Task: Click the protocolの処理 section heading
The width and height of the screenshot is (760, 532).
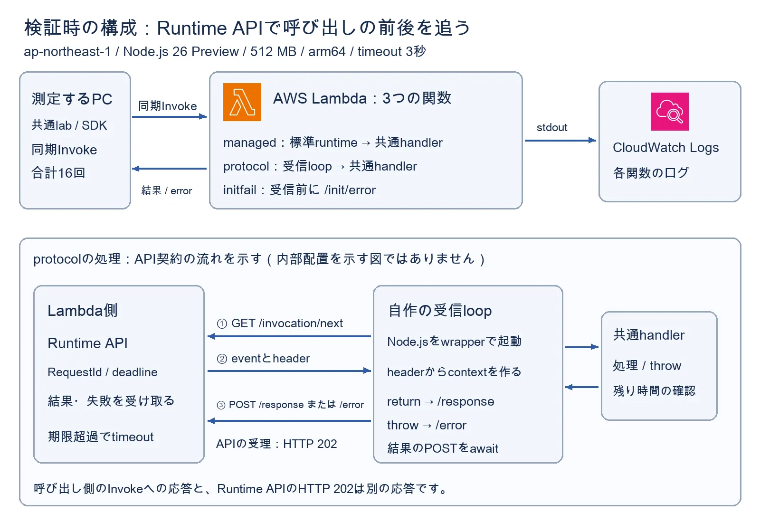Action: click(259, 259)
